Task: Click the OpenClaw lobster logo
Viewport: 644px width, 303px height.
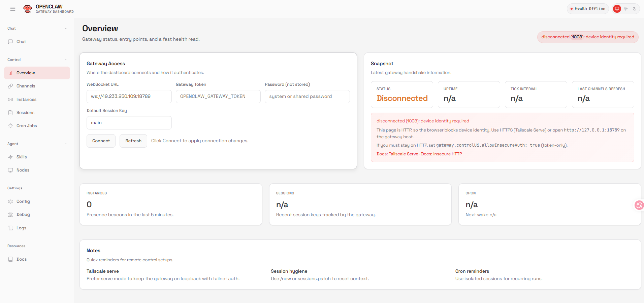Action: [x=28, y=9]
